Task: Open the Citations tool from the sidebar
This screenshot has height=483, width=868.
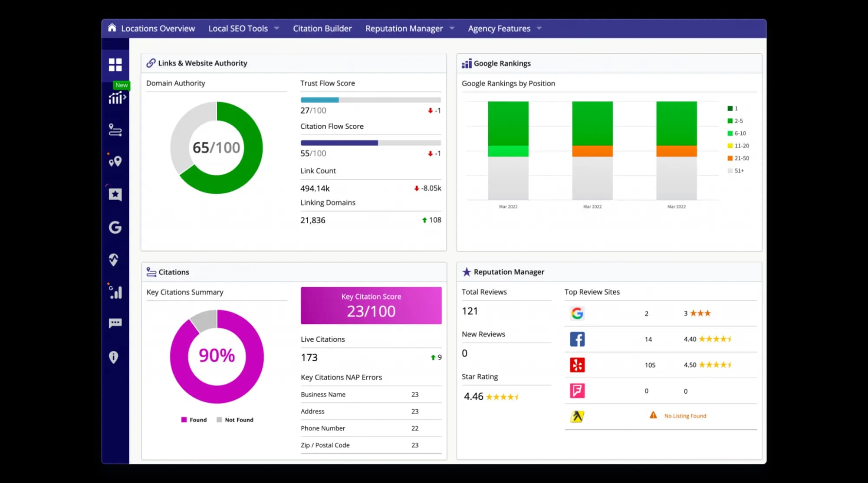Action: point(115,130)
